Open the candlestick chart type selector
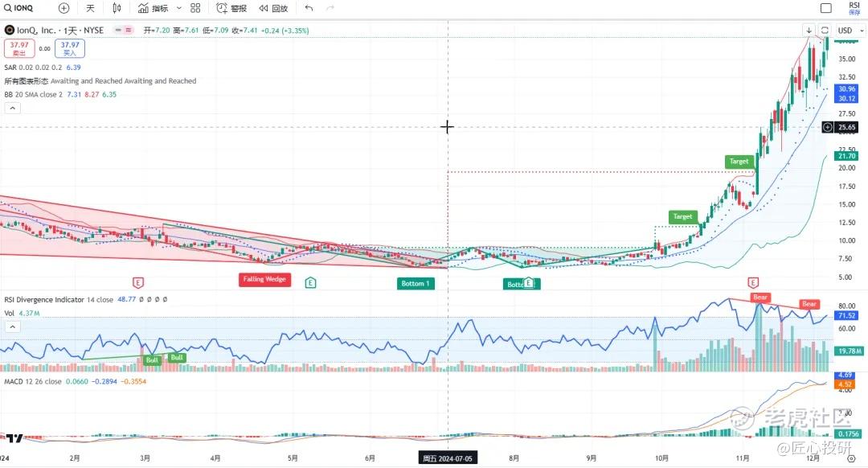 tap(117, 8)
